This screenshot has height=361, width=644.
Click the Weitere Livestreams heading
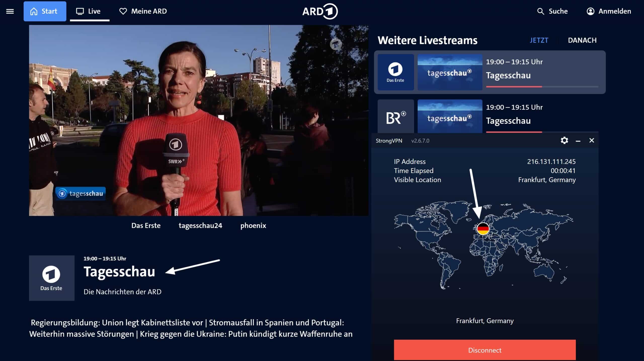click(x=427, y=40)
